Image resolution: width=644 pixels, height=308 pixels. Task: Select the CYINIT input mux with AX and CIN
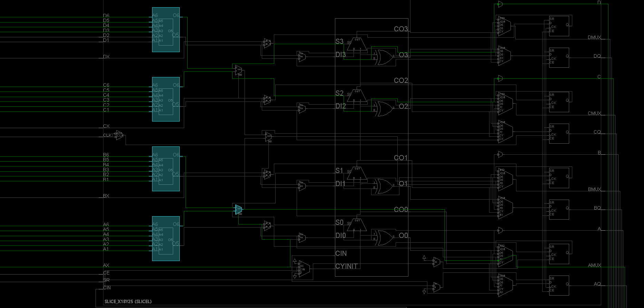[x=304, y=269]
